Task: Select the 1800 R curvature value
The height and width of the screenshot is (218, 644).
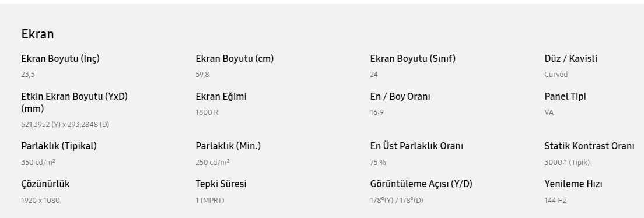Action: [207, 112]
